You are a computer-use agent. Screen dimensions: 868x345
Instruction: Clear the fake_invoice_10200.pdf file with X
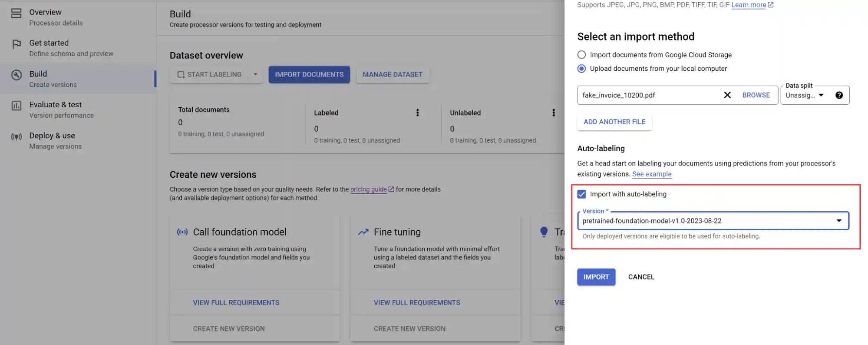[x=727, y=95]
